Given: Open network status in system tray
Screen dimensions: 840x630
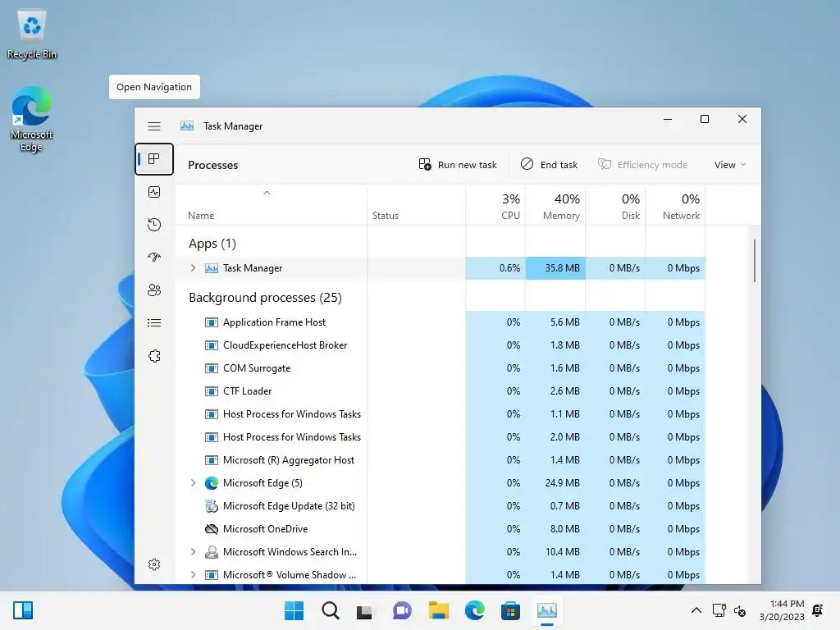Looking at the screenshot, I should coord(719,610).
